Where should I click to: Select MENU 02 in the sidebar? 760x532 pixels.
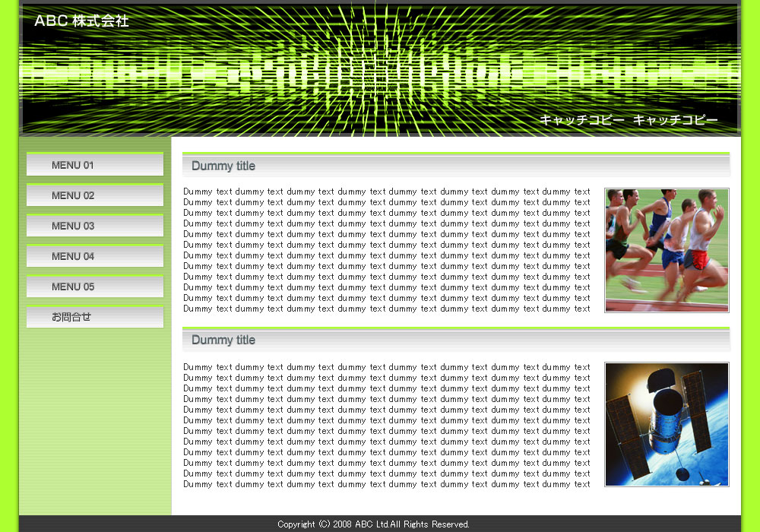point(95,195)
